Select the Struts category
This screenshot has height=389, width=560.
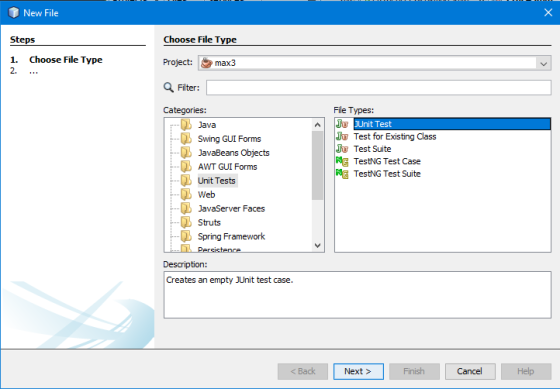(x=209, y=222)
